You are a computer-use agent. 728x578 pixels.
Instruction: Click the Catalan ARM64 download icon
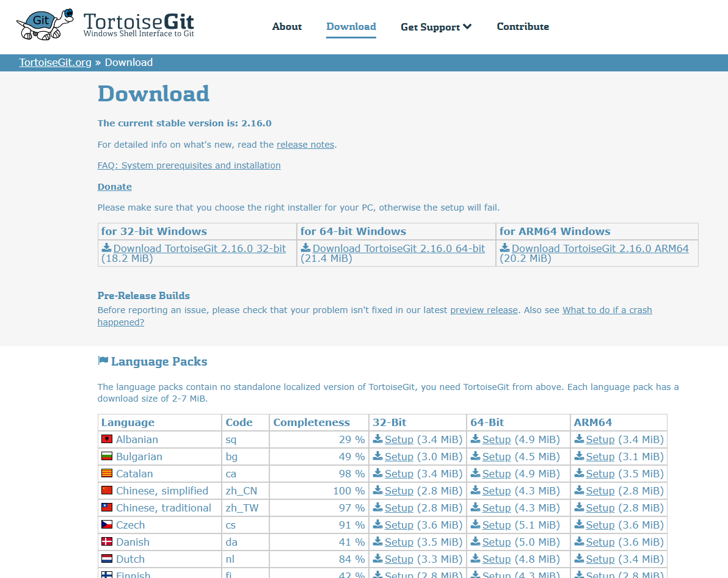coord(579,473)
